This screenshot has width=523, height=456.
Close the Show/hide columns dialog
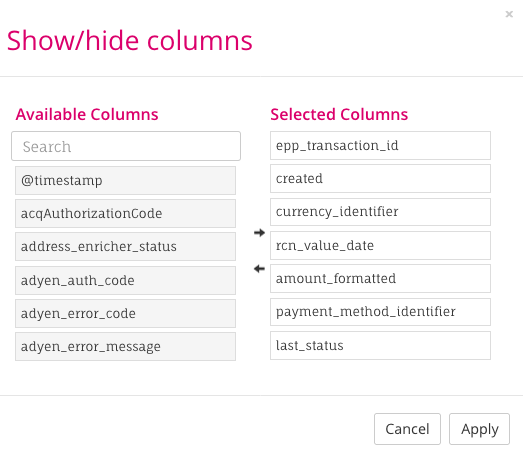point(509,14)
